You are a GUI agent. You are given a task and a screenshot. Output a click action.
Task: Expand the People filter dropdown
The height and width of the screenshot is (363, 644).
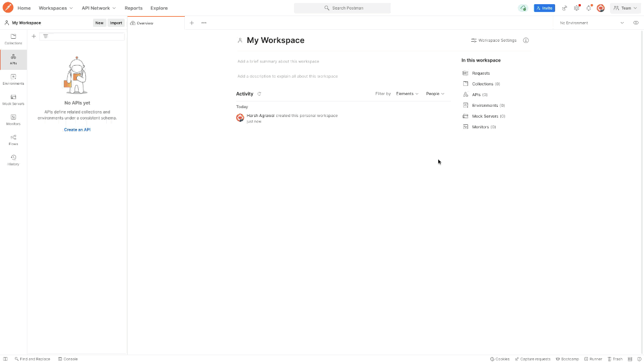coord(436,94)
